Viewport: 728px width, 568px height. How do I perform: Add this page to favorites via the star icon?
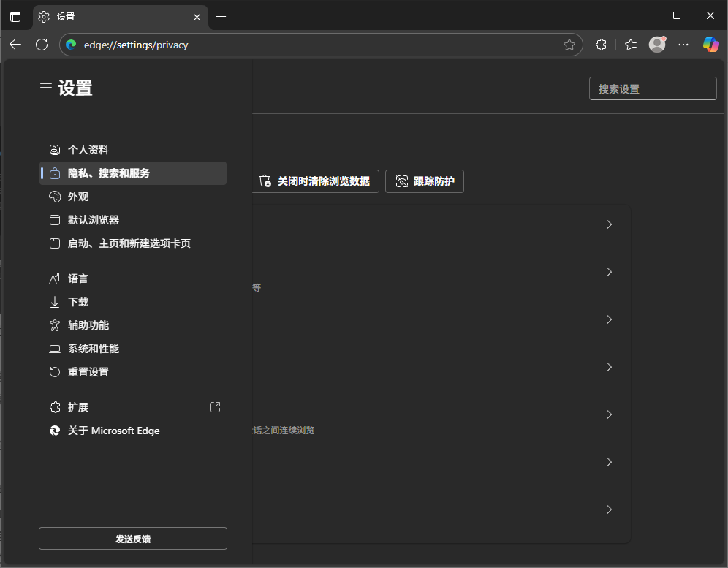click(569, 44)
